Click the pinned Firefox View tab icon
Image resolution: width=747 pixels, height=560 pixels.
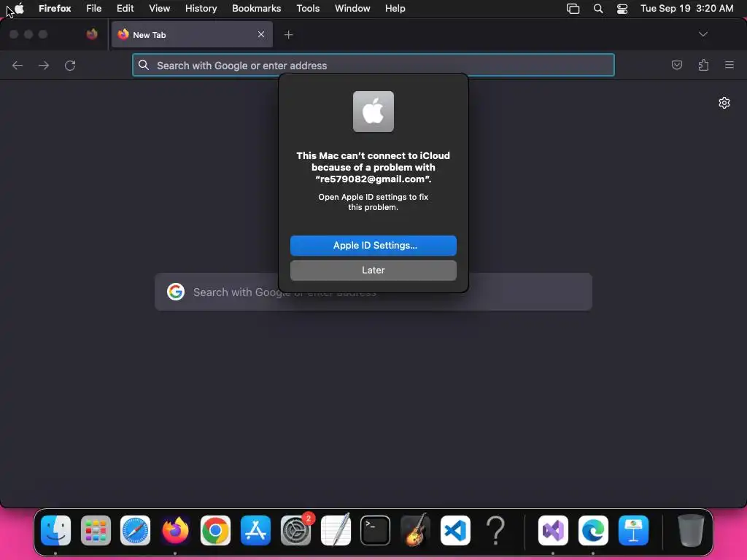point(92,34)
